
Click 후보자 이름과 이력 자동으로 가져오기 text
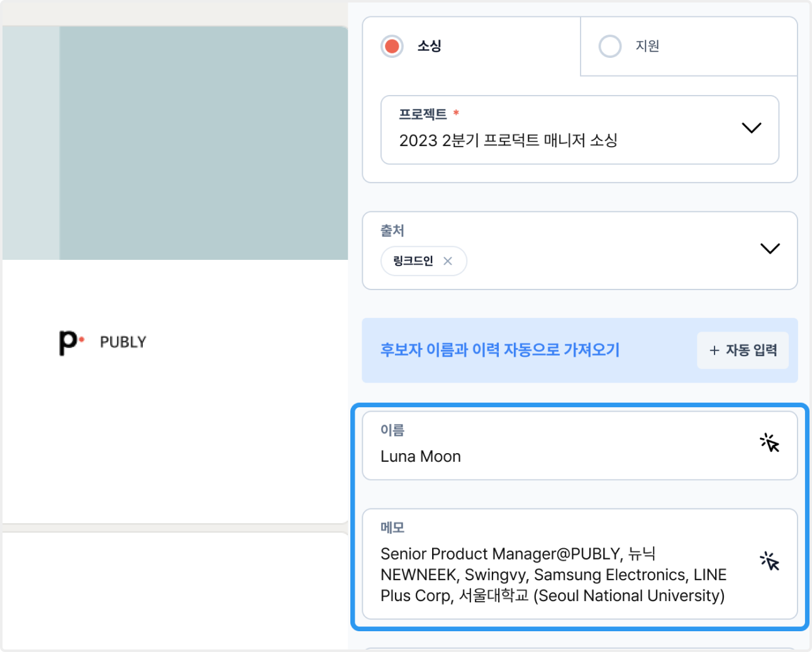pos(500,350)
